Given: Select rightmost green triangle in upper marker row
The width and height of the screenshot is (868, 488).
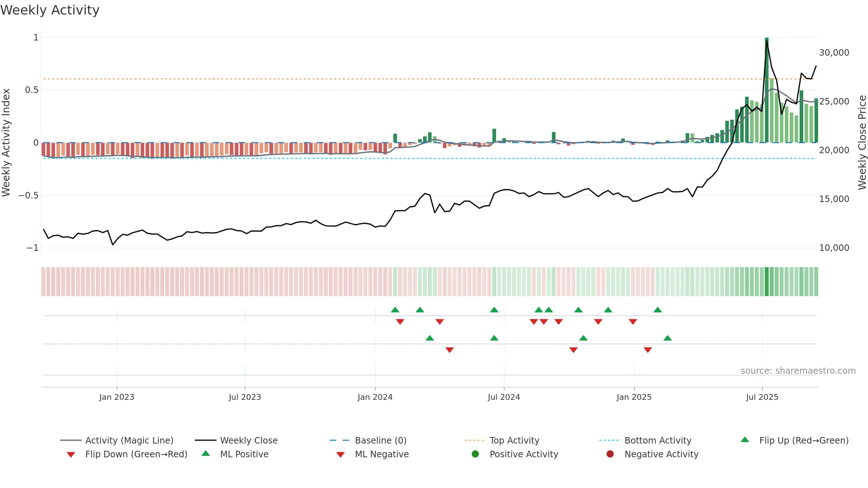Looking at the screenshot, I should coord(658,310).
